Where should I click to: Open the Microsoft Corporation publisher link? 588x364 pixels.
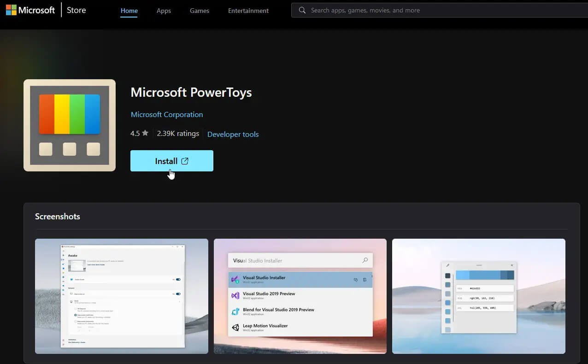click(x=167, y=114)
